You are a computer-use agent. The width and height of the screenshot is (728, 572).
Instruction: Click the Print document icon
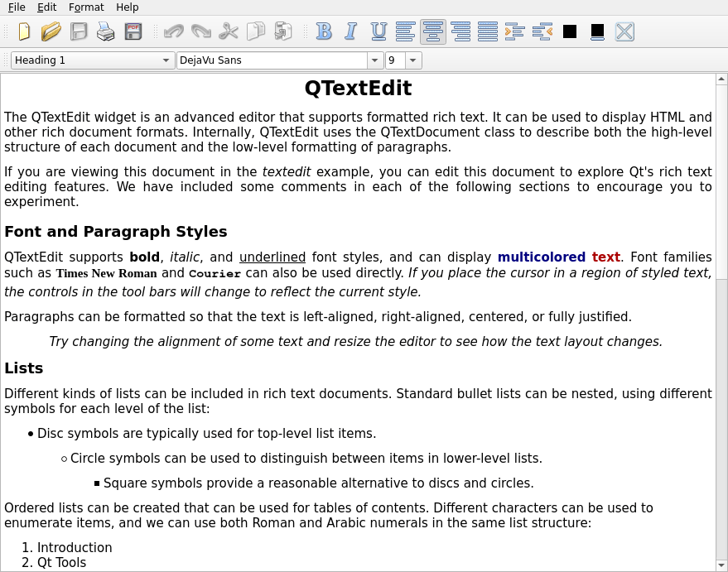point(105,31)
